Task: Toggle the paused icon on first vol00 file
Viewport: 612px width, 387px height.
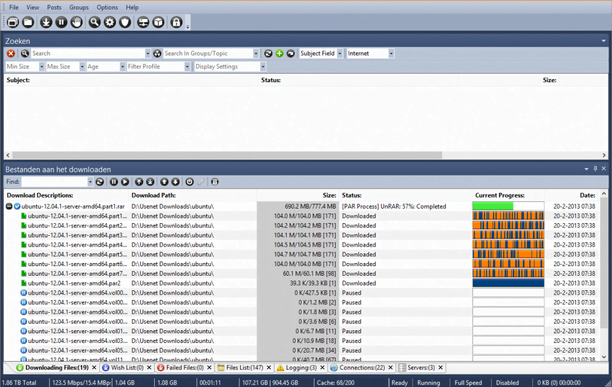Action: [23, 293]
